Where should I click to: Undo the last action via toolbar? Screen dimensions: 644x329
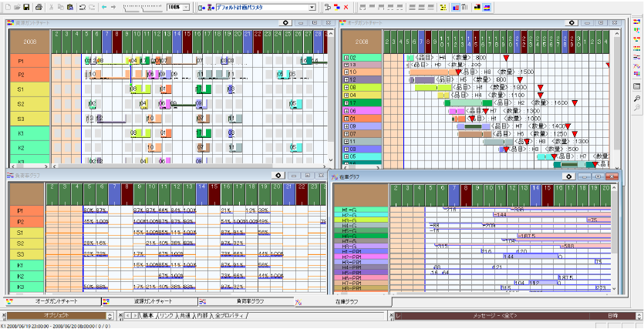(83, 8)
